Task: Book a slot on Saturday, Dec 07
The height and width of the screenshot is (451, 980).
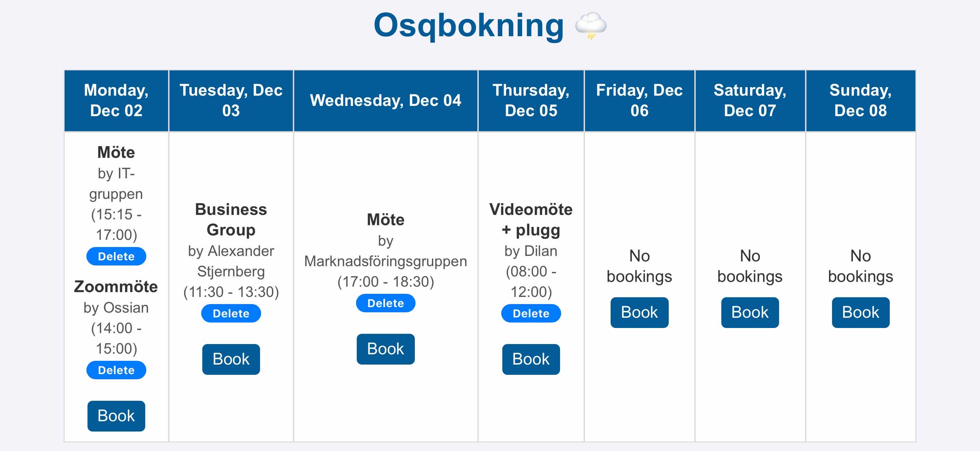Action: point(750,312)
